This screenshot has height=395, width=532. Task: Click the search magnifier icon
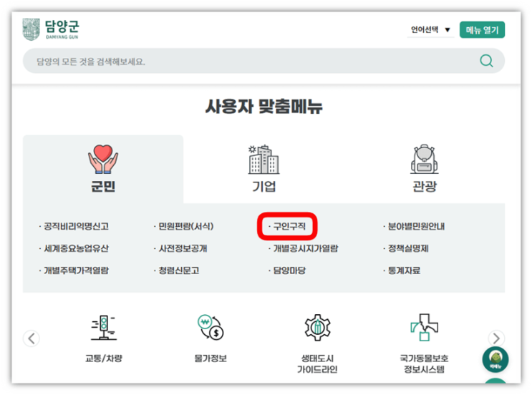coord(486,61)
